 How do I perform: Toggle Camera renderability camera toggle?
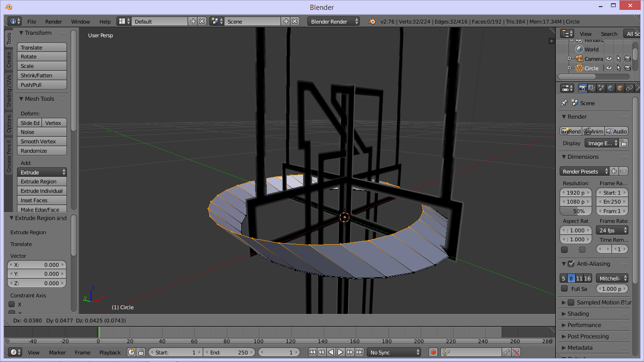(628, 58)
